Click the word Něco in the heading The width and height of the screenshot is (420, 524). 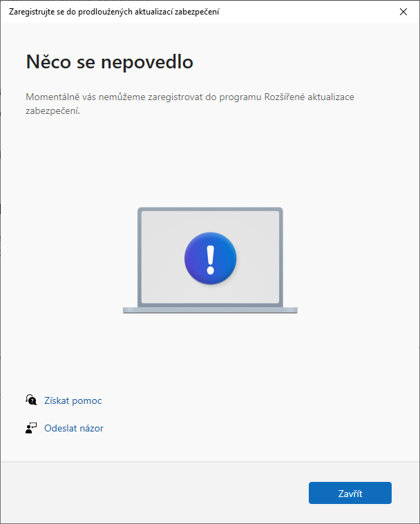coord(48,61)
